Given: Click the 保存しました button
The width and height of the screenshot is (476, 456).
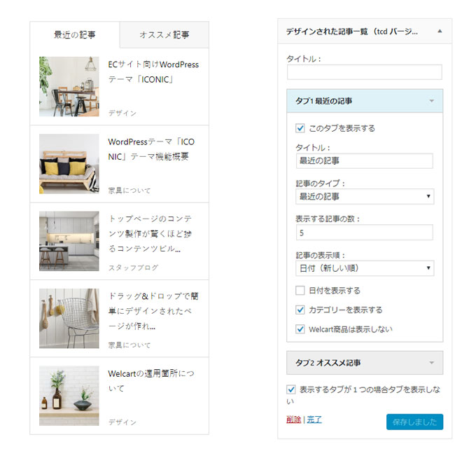Looking at the screenshot, I should coord(414,422).
